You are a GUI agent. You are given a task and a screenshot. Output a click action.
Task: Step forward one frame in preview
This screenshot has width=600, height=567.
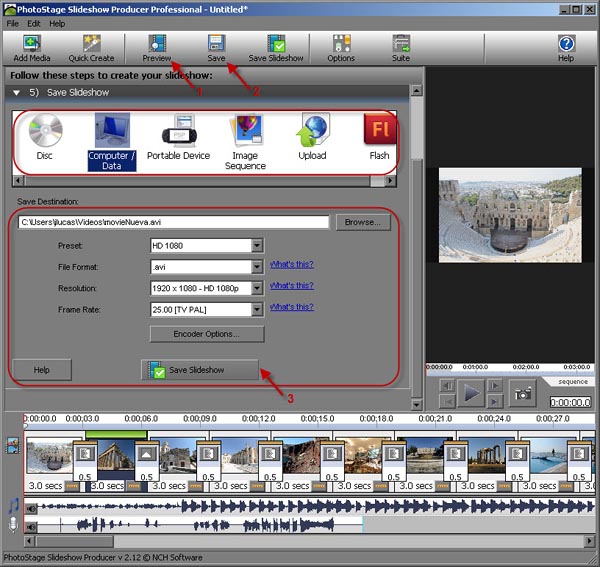pos(495,385)
